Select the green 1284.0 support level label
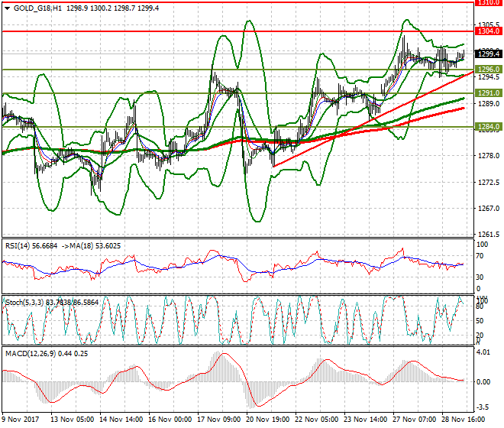This screenshot has width=504, height=428. pos(488,126)
